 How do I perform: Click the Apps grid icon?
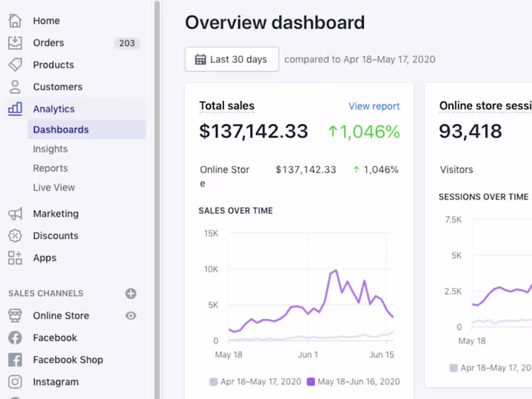tap(15, 258)
